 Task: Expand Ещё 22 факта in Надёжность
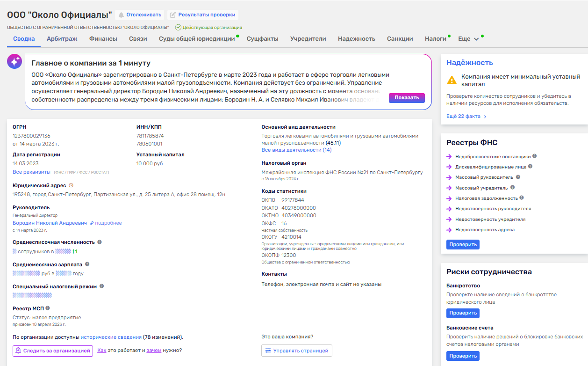(466, 116)
